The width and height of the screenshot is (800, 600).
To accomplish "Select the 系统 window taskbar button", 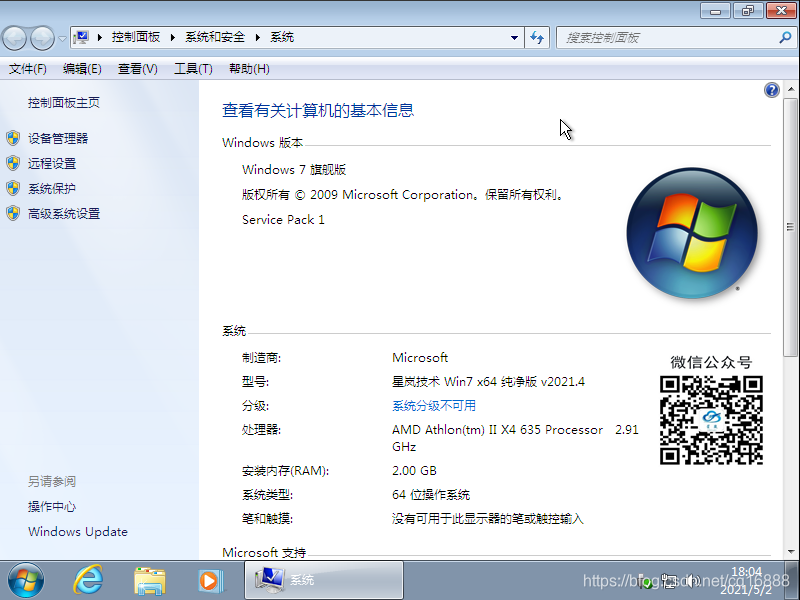I will point(324,580).
